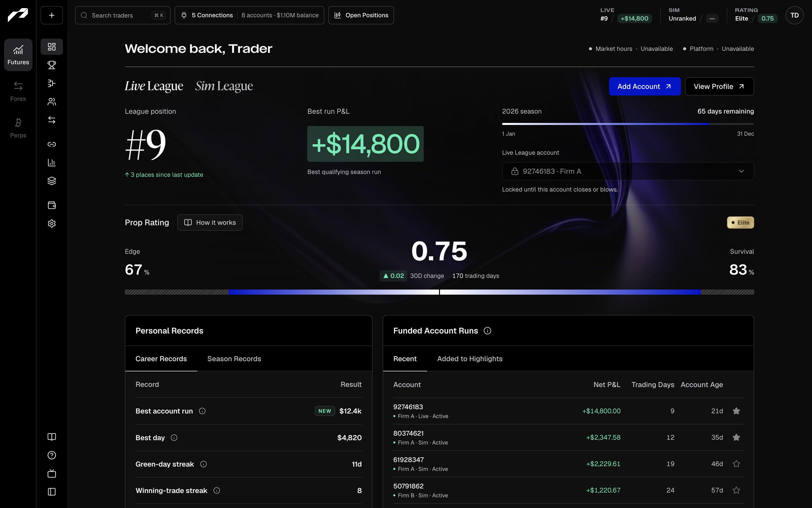812x508 pixels.
Task: Open the settings gear in sidebar
Action: point(52,224)
